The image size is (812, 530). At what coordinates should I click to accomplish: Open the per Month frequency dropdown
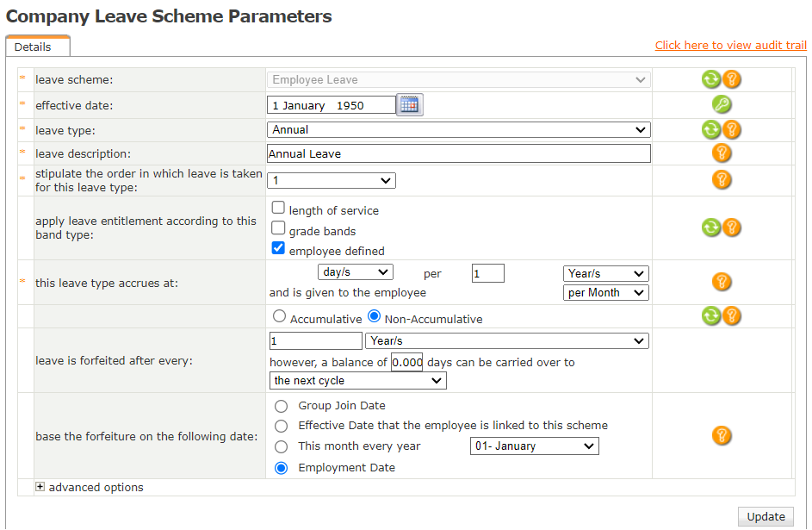pyautogui.click(x=606, y=292)
